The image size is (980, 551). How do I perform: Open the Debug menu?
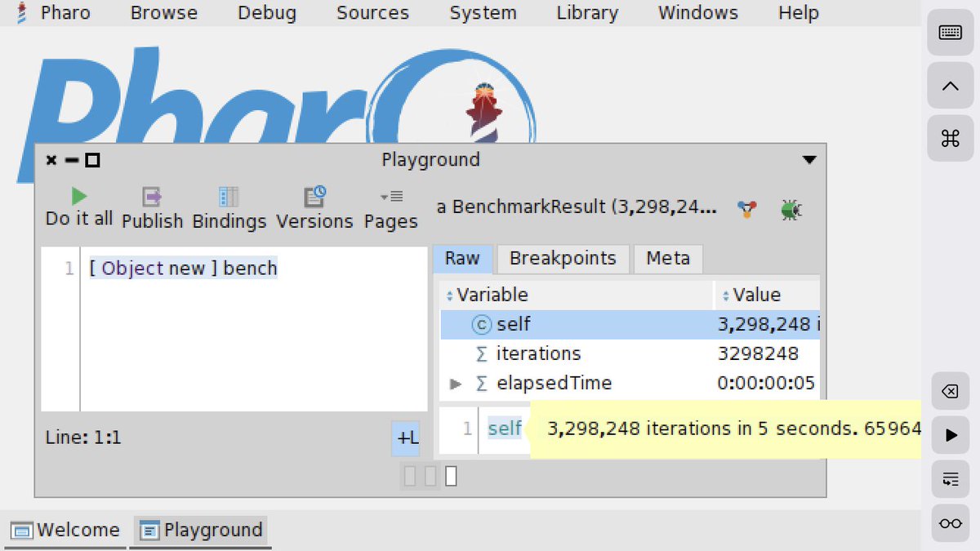tap(267, 13)
